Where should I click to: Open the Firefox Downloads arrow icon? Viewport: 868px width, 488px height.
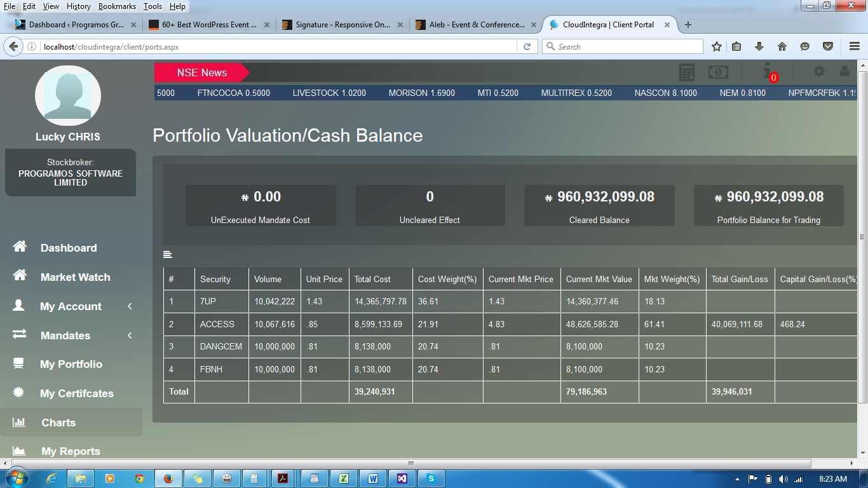coord(759,46)
